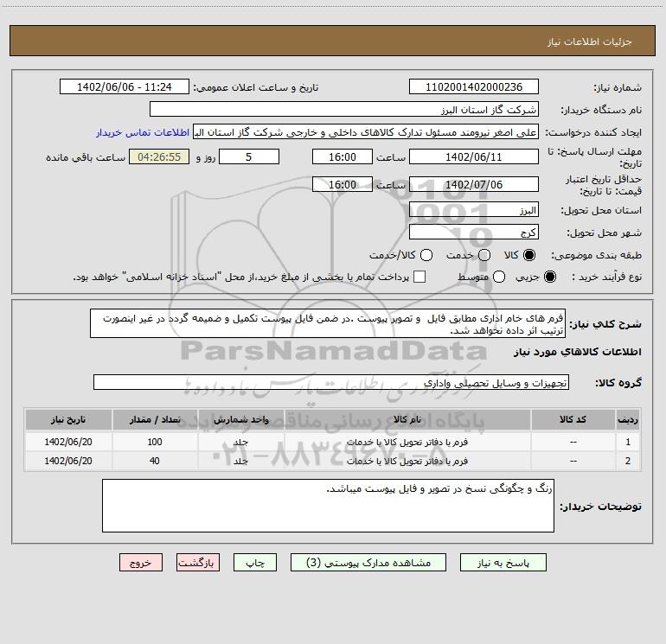Screen dimensions: 666x644
Task: Click the بازگشت back button
Action: click(198, 563)
